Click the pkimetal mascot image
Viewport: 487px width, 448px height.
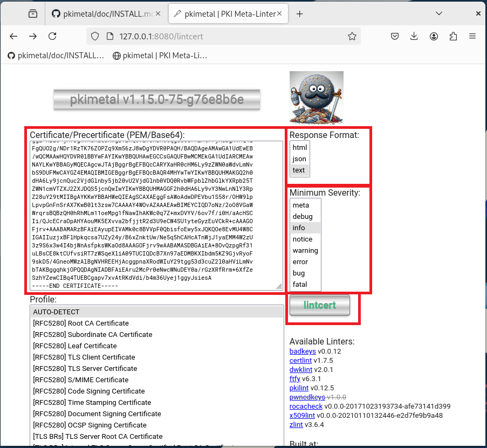[316, 97]
